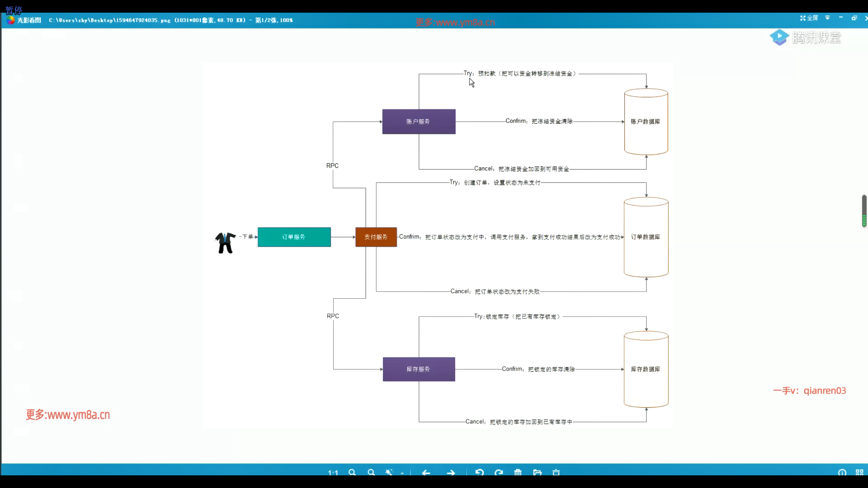Restore down the viewer window

tap(854, 18)
